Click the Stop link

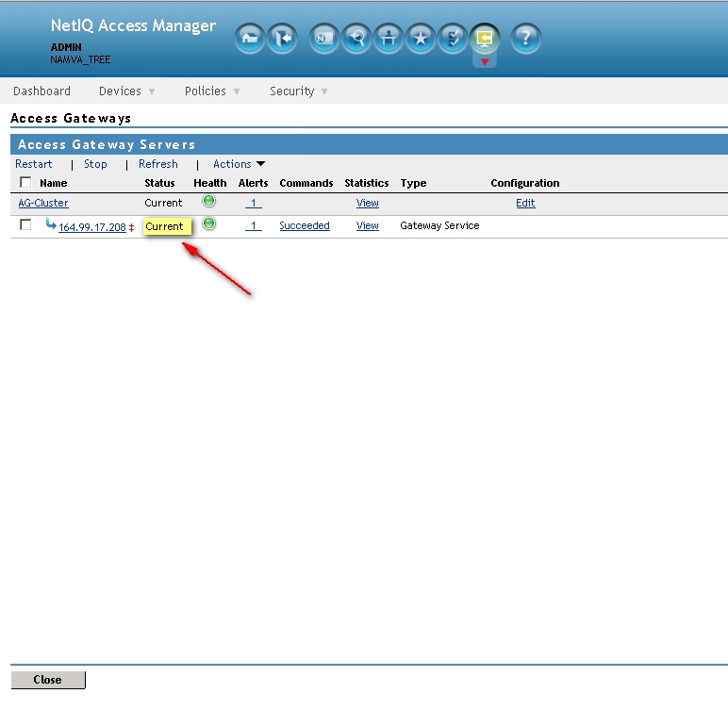(x=95, y=164)
